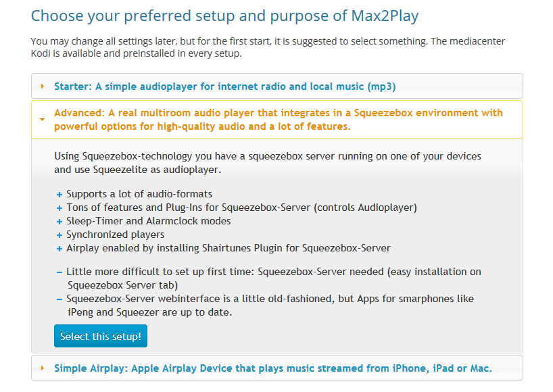Open the Simple Airplay section title
The height and width of the screenshot is (392, 553).
click(x=272, y=368)
